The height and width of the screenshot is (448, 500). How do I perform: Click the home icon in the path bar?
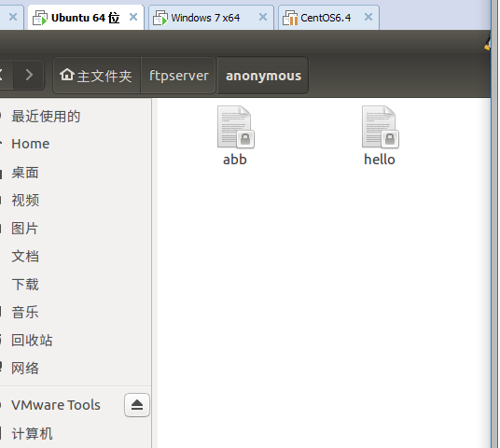point(67,75)
